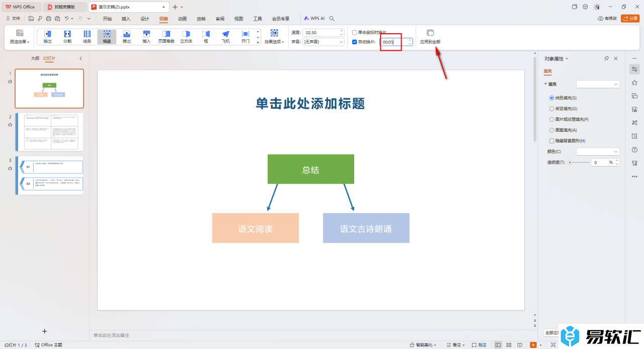Select the 抽出 transition effect
The image size is (644, 349).
pos(47,37)
